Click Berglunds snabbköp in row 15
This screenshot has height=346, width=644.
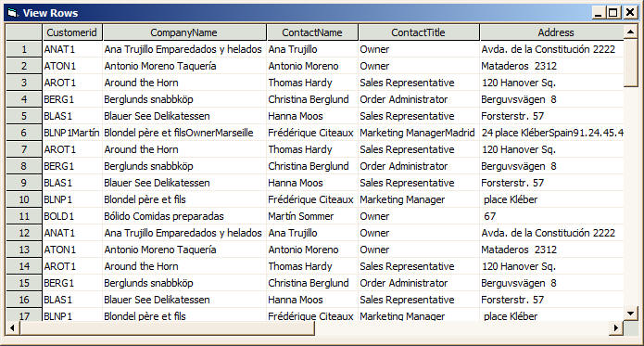(x=184, y=283)
